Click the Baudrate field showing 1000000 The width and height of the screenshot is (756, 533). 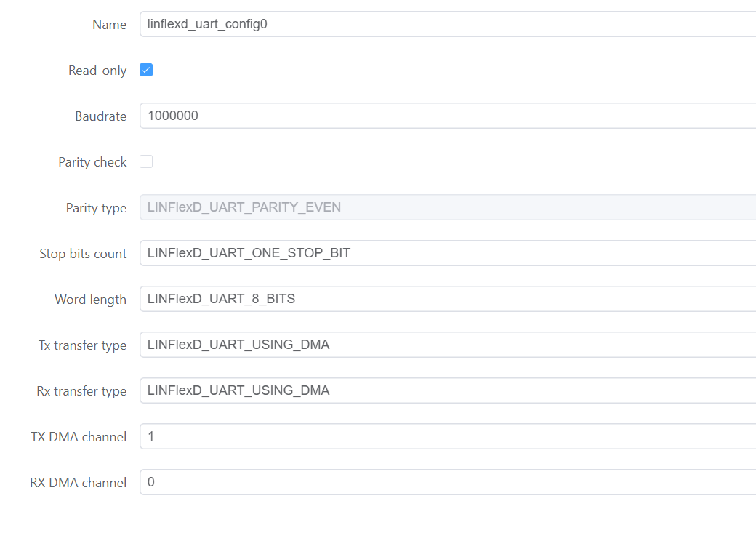447,116
